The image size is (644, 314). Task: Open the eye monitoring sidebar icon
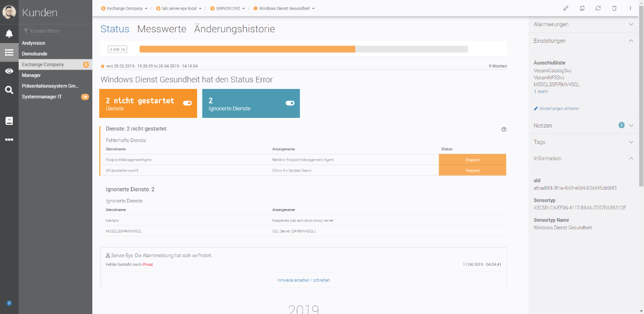tap(9, 71)
